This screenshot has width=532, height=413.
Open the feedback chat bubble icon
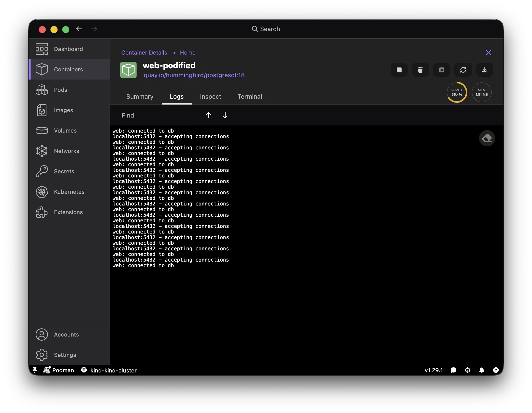point(454,370)
